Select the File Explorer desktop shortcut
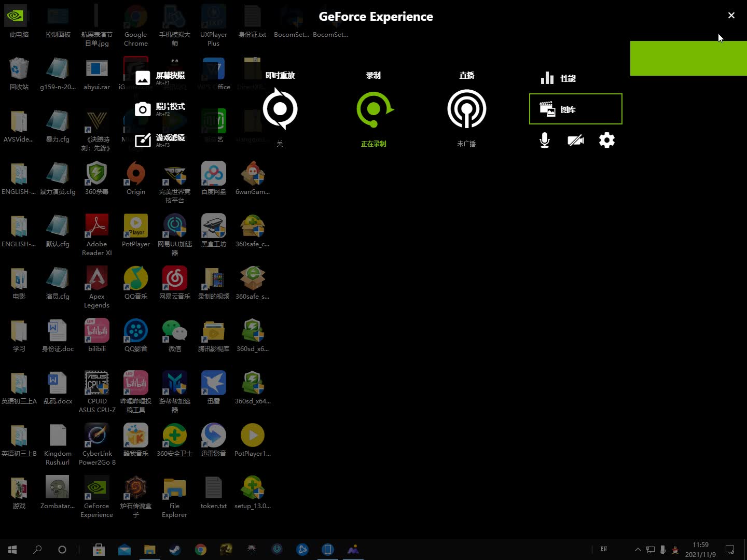747x560 pixels. (x=175, y=497)
